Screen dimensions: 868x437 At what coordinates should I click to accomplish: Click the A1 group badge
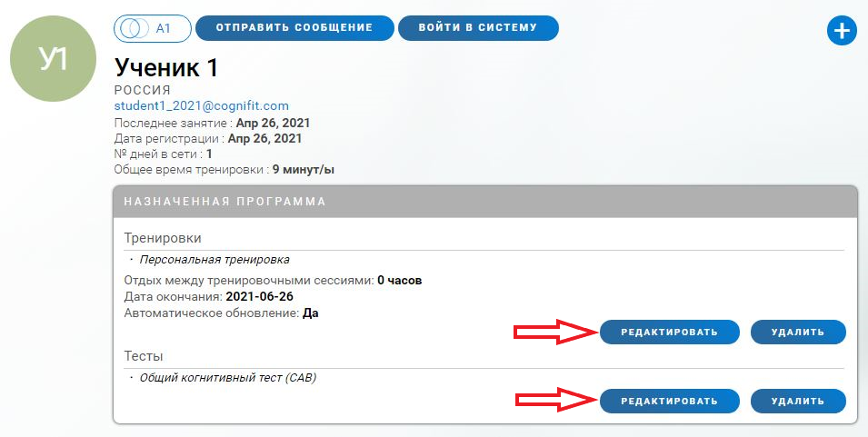(x=153, y=28)
